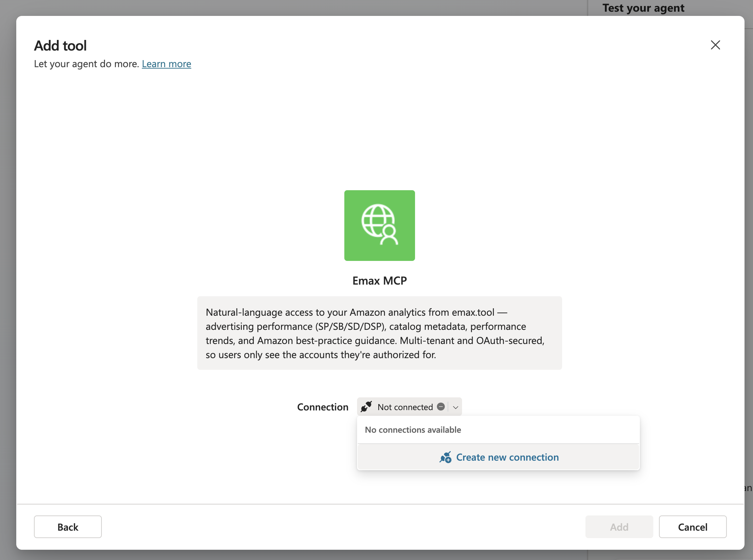Click the disabled Add button
Image resolution: width=753 pixels, height=560 pixels.
[619, 527]
